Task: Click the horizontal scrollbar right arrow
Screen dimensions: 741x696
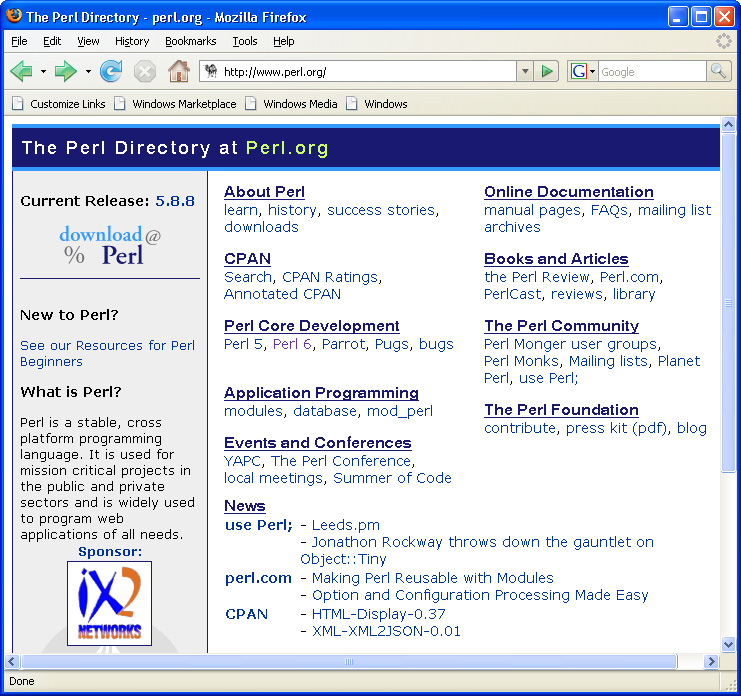Action: (x=711, y=662)
